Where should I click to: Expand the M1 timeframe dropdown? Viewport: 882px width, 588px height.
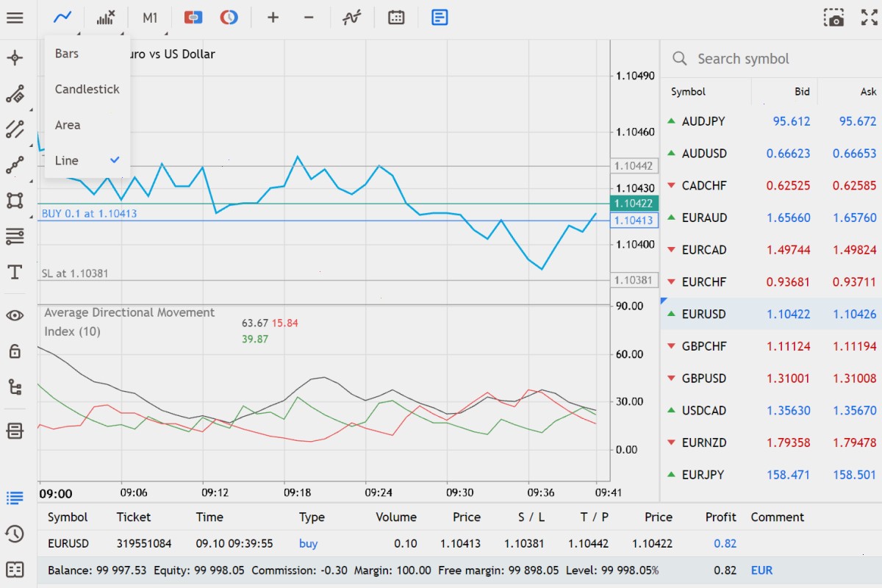click(151, 17)
